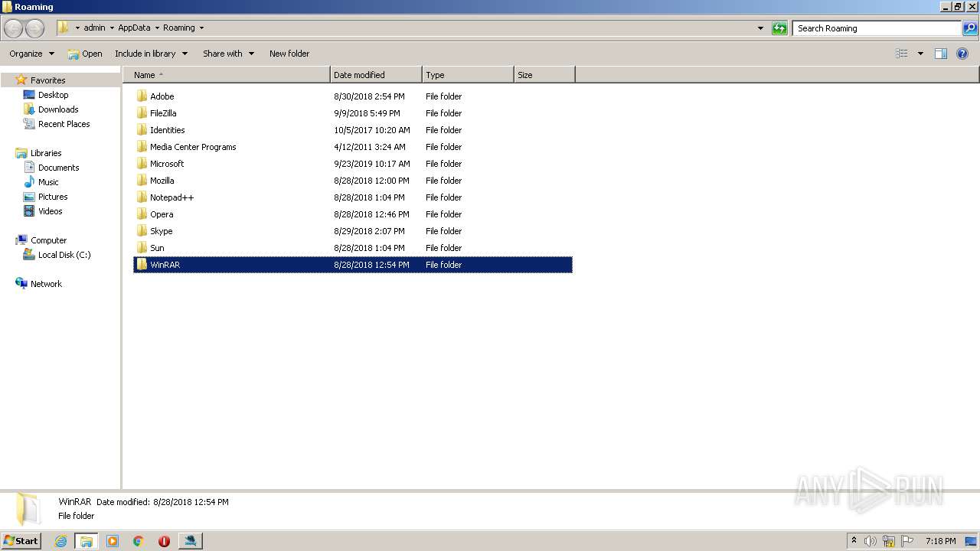The image size is (980, 551).
Task: Click admin in the address breadcrumb
Action: (x=95, y=28)
